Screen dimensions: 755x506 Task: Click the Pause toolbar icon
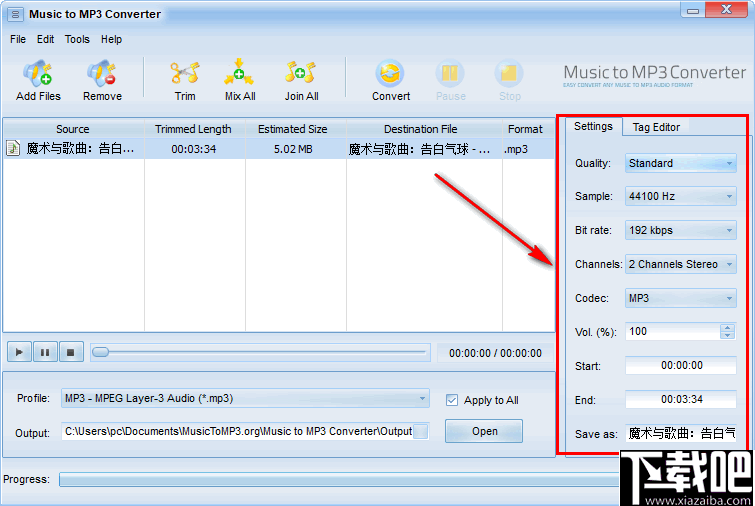pos(450,73)
